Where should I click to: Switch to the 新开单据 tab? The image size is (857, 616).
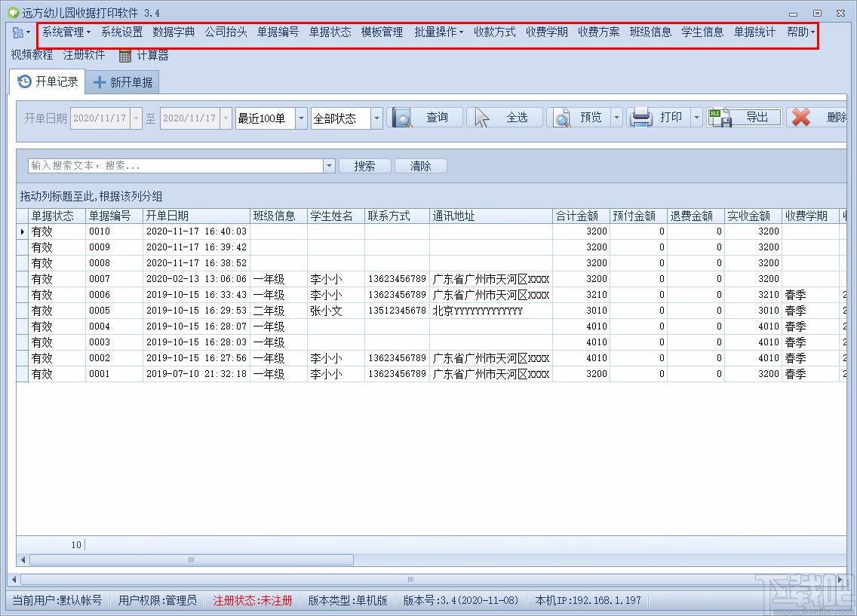(x=122, y=82)
